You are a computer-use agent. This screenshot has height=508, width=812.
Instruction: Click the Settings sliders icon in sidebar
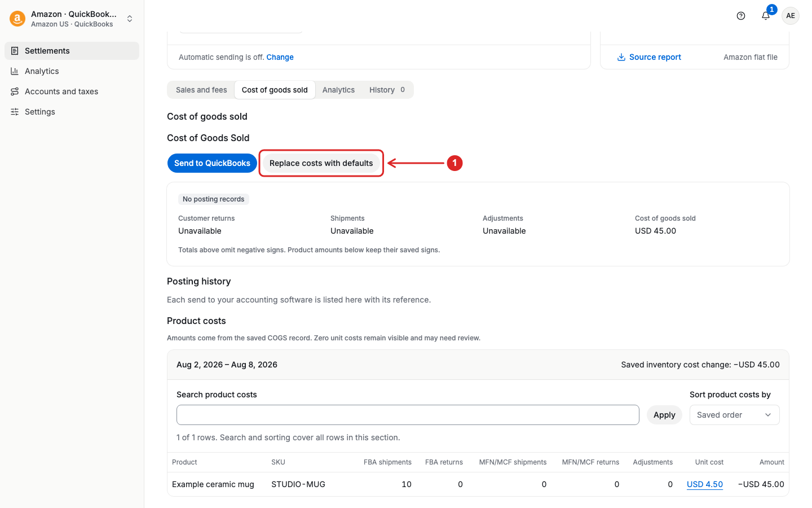click(x=15, y=112)
